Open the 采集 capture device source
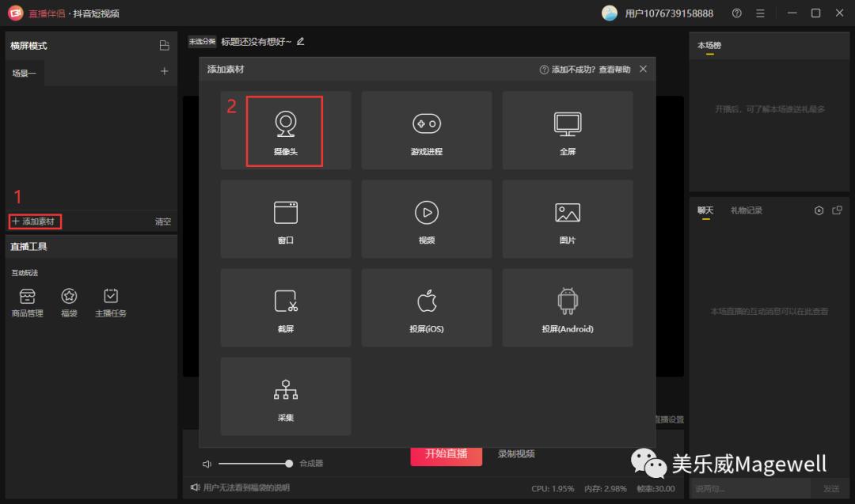 coord(285,396)
